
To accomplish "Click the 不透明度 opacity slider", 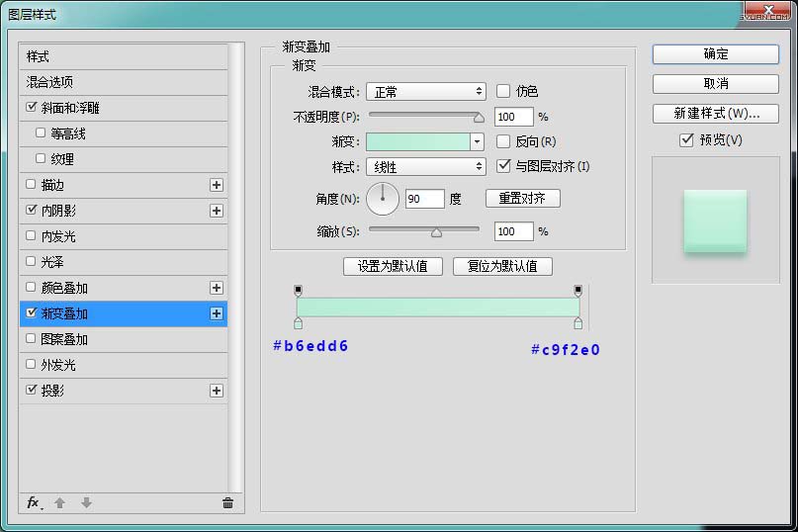I will point(425,117).
